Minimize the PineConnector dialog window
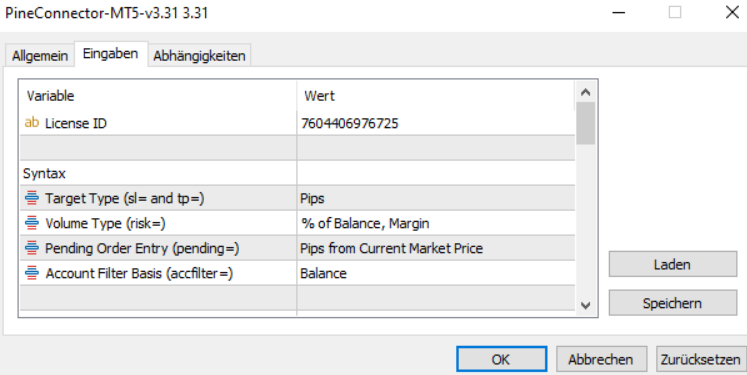 tap(618, 12)
